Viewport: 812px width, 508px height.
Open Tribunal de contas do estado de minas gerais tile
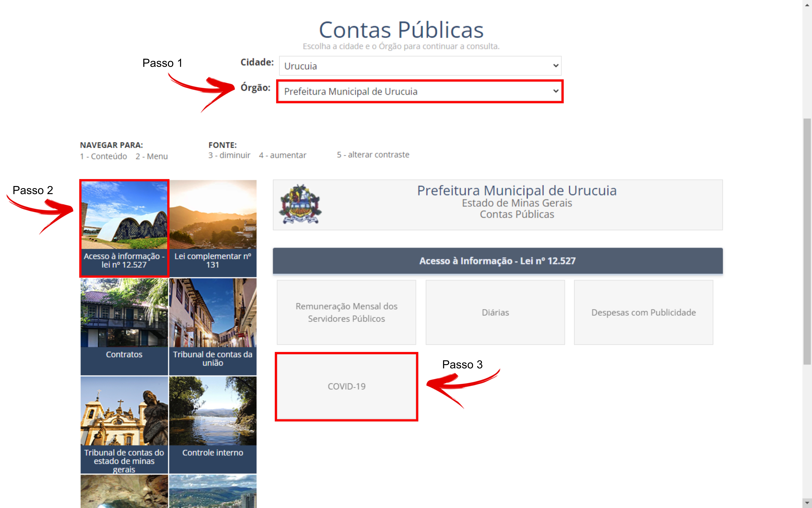coord(124,425)
